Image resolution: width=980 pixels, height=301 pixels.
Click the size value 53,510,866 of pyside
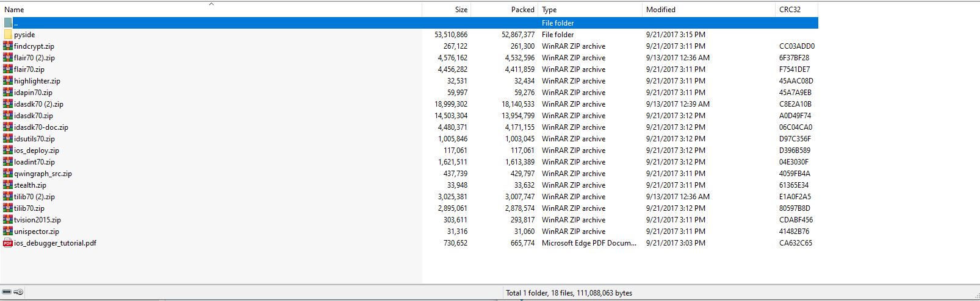pos(451,35)
